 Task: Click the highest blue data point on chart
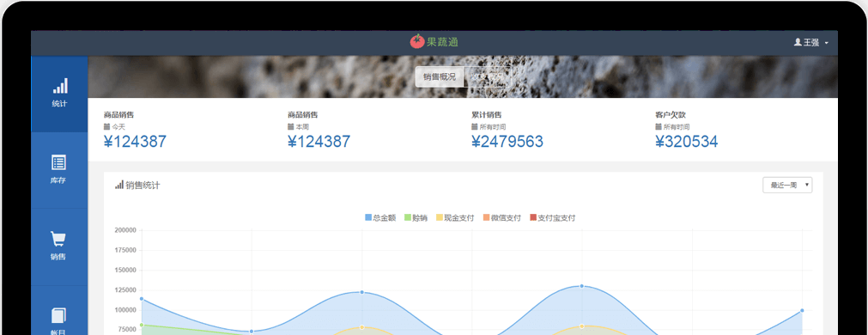(x=581, y=286)
